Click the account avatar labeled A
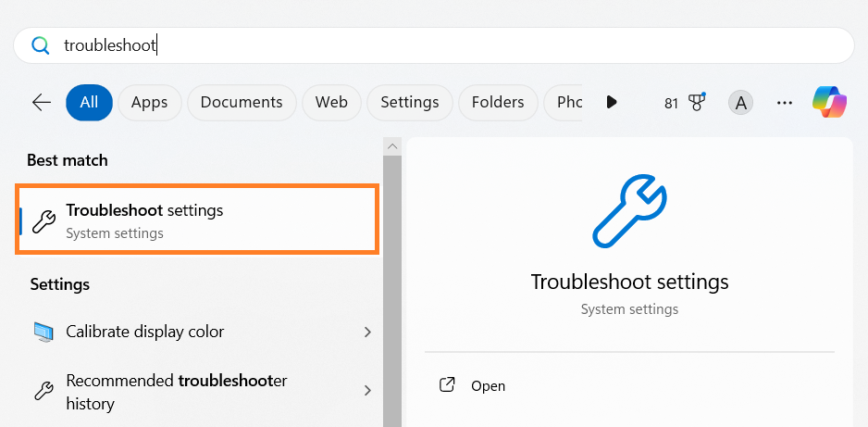Image resolution: width=868 pixels, height=427 pixels. point(739,103)
